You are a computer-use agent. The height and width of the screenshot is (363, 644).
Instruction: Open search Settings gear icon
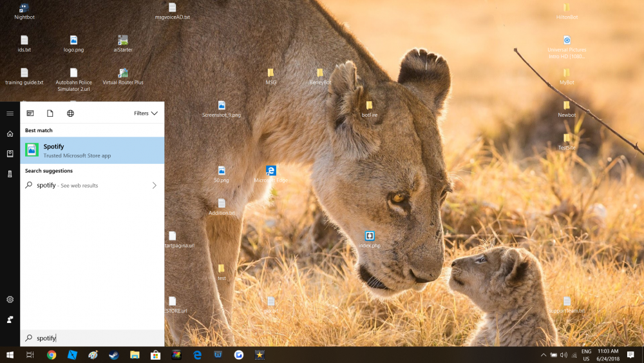click(x=10, y=300)
